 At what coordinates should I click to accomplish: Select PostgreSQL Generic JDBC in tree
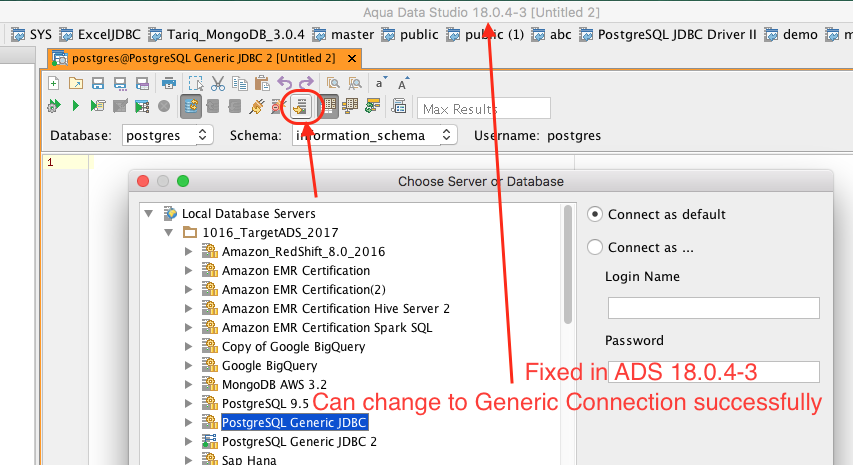[294, 423]
